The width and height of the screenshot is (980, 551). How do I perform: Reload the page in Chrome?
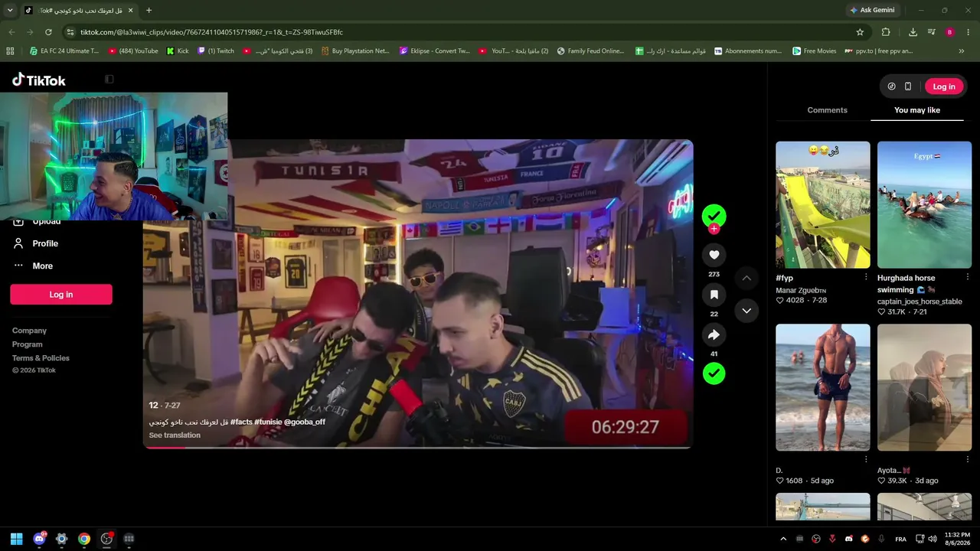coord(48,32)
